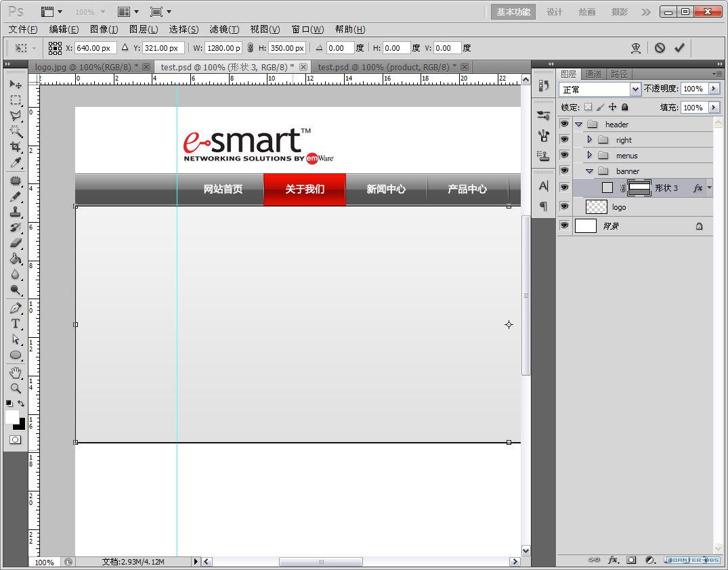Select the 设计 workspace
Image resolution: width=728 pixels, height=570 pixels.
coord(555,12)
